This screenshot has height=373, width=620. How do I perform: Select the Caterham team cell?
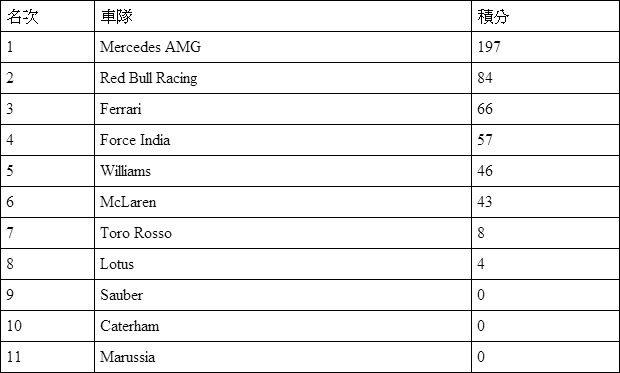pyautogui.click(x=283, y=326)
